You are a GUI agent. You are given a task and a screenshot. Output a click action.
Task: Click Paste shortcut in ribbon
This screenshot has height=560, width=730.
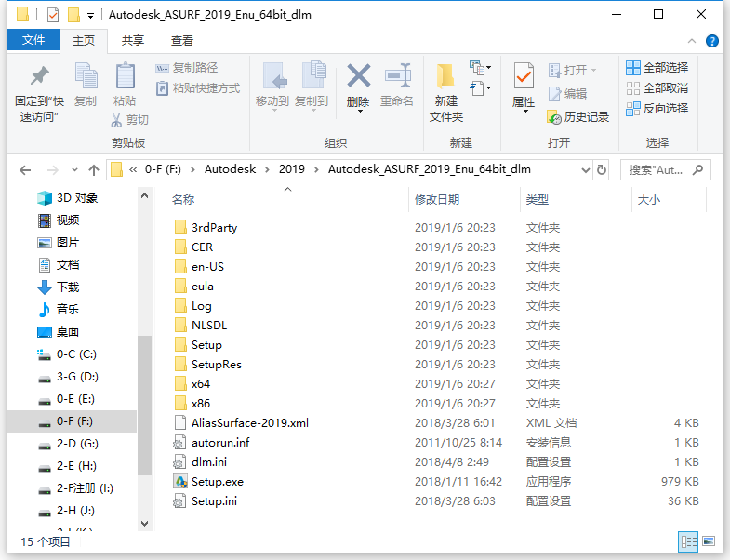click(x=197, y=88)
